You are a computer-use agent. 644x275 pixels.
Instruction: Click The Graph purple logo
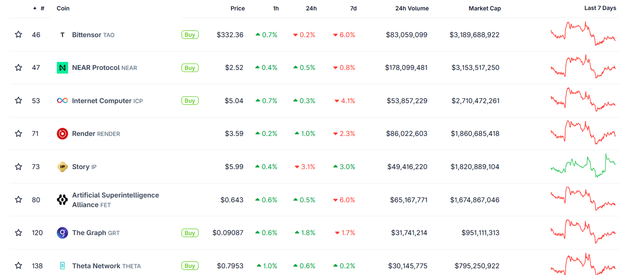point(62,233)
